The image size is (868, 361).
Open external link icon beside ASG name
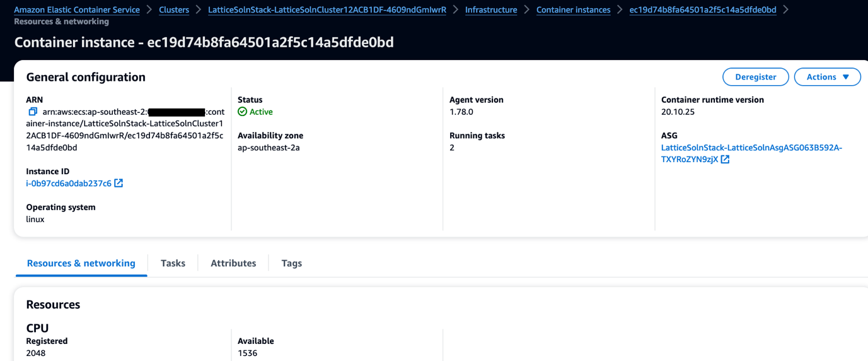point(725,160)
